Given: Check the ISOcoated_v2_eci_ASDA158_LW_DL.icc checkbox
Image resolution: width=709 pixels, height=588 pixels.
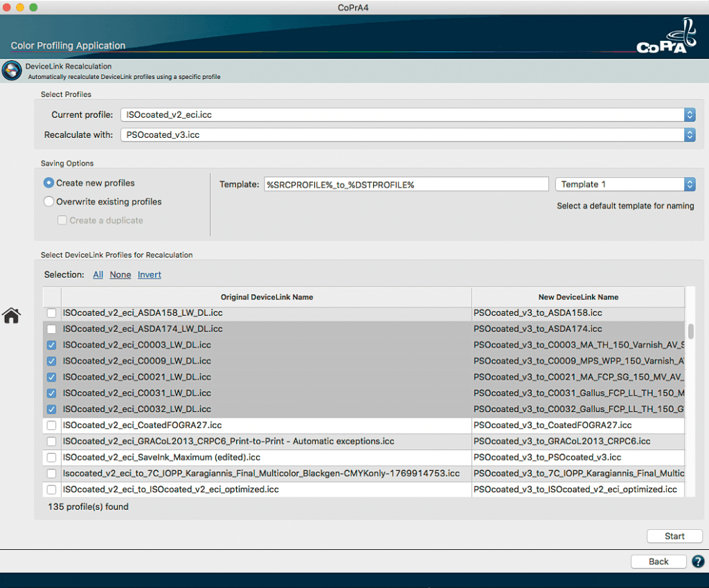Looking at the screenshot, I should click(52, 313).
